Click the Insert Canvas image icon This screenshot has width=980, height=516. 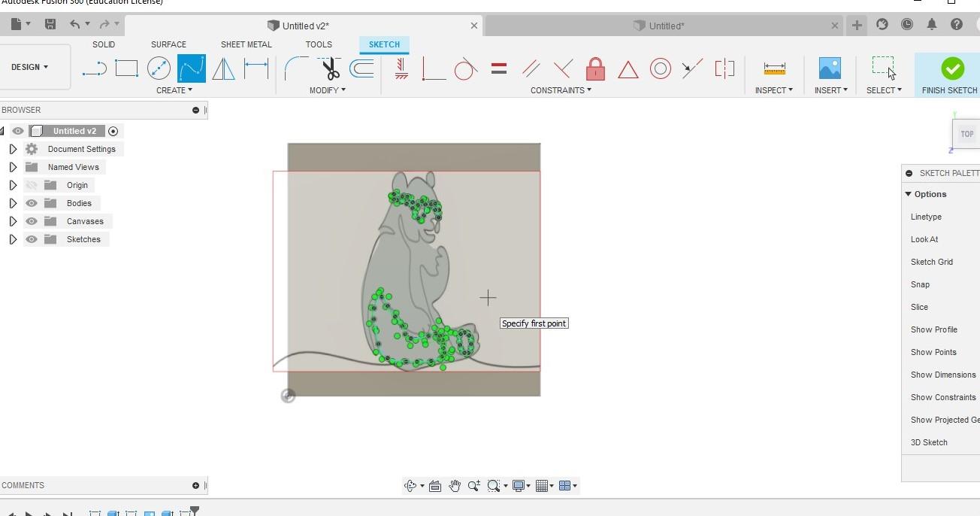830,69
